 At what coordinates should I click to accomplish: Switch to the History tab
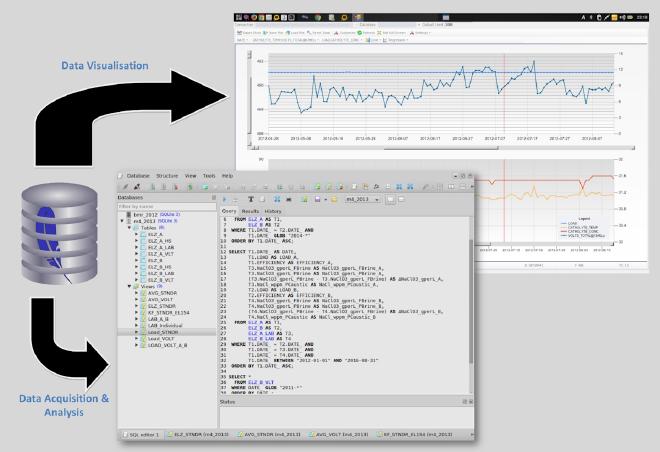(x=272, y=211)
